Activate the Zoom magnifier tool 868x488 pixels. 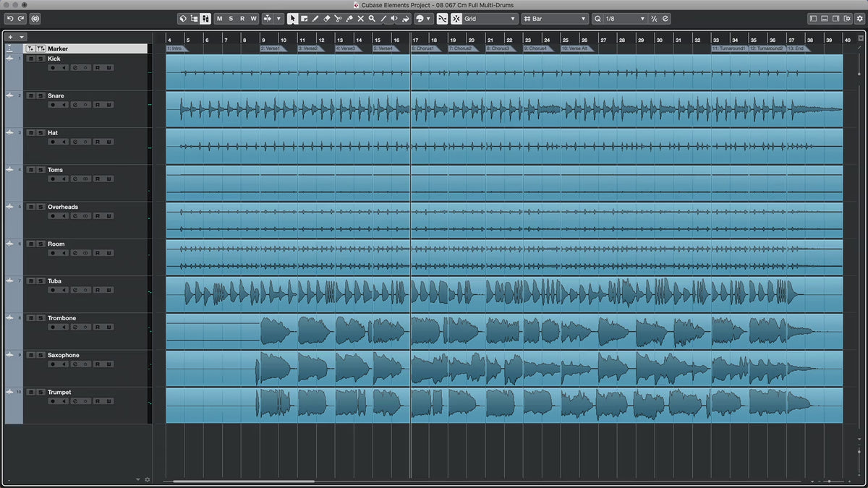[372, 19]
